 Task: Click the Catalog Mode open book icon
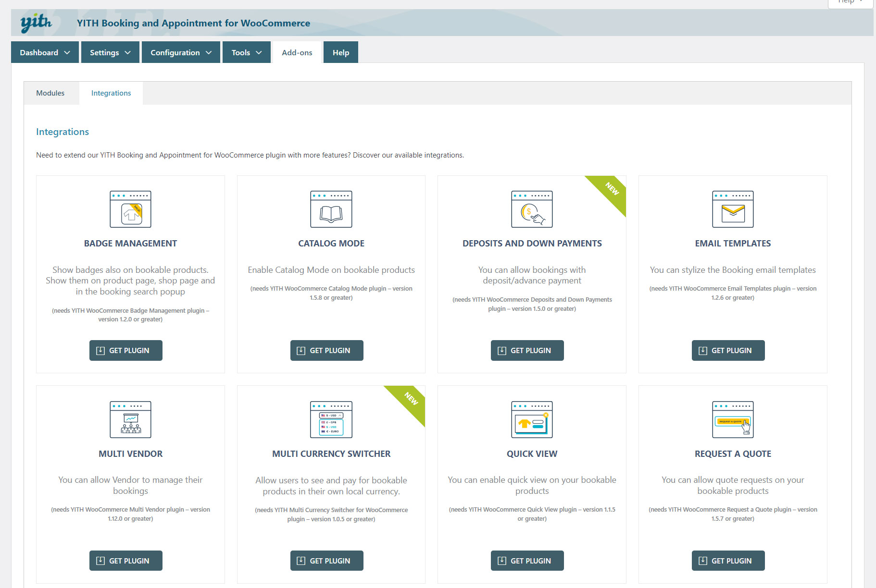(331, 209)
